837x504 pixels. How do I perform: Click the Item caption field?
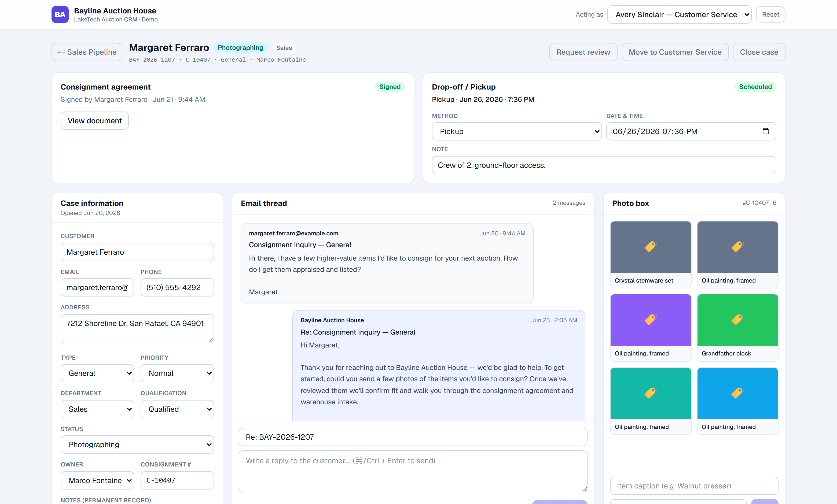[x=694, y=486]
